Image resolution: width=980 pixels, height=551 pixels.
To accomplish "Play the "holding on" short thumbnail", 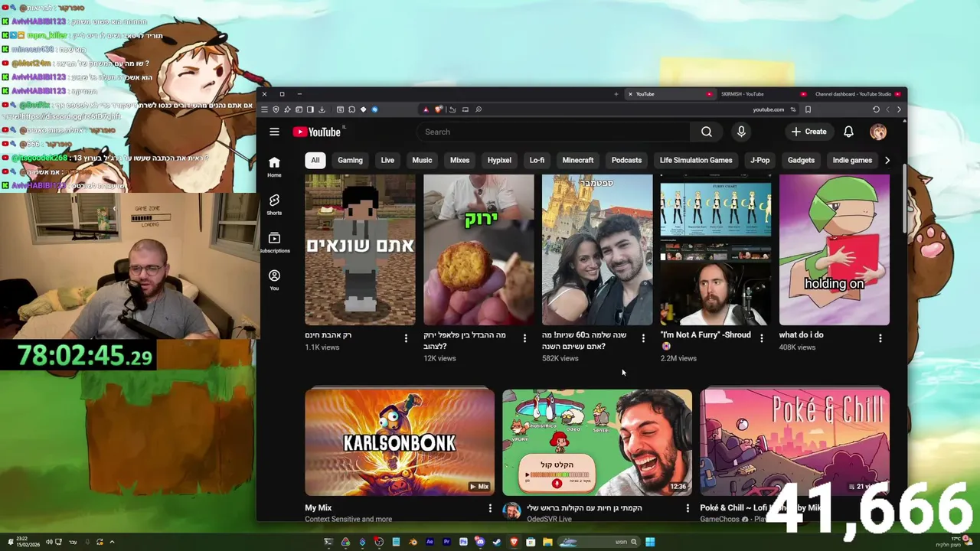I will pos(835,249).
